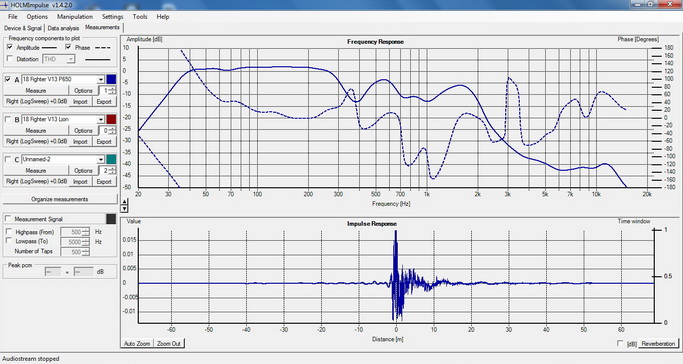The width and height of the screenshot is (683, 364).
Task: Click Measure button for slot A
Action: tap(36, 91)
